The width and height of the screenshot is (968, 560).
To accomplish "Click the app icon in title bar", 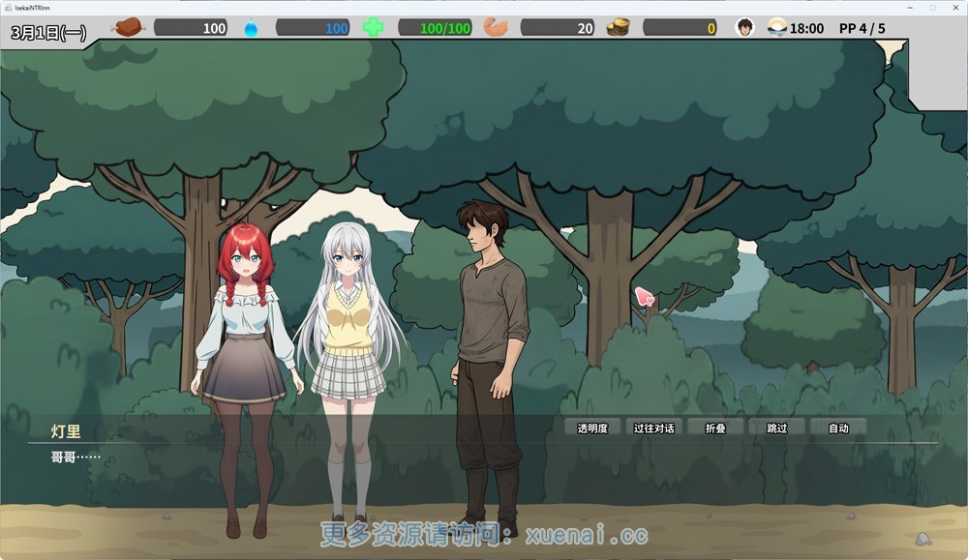I will click(x=8, y=8).
